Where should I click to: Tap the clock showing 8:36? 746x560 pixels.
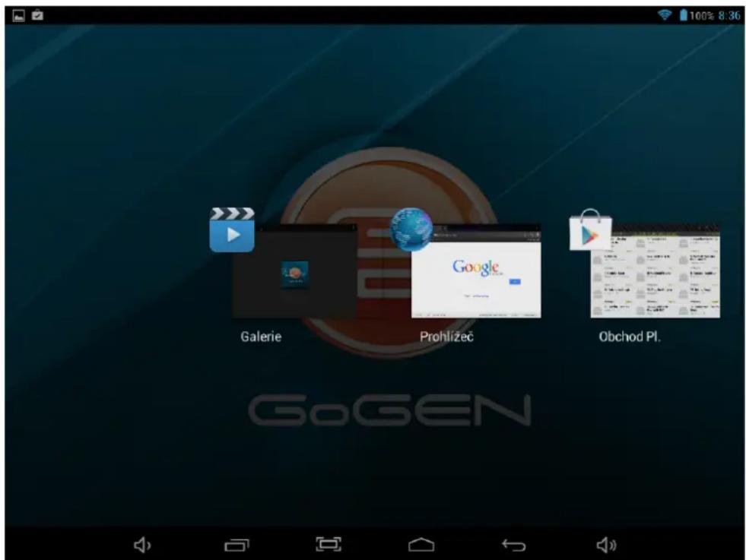click(729, 16)
